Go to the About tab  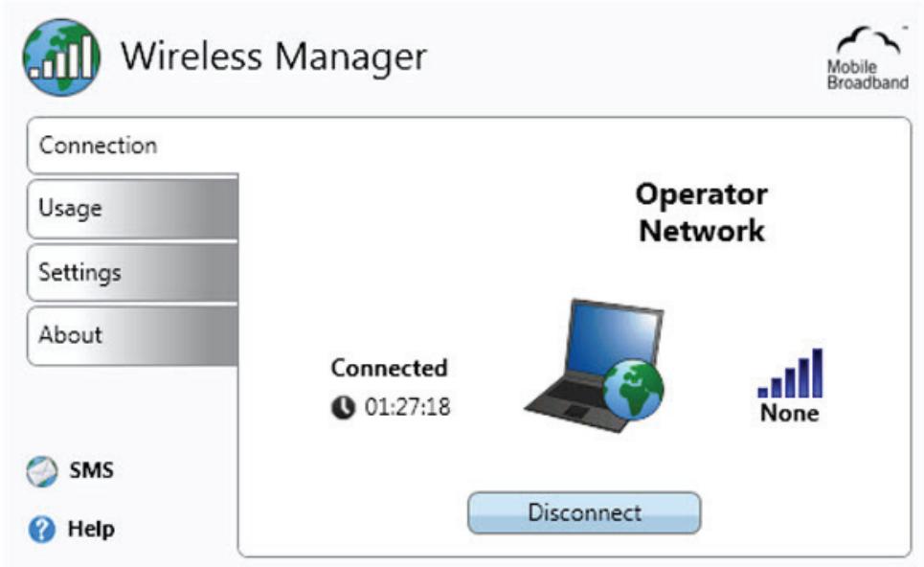tap(132, 335)
